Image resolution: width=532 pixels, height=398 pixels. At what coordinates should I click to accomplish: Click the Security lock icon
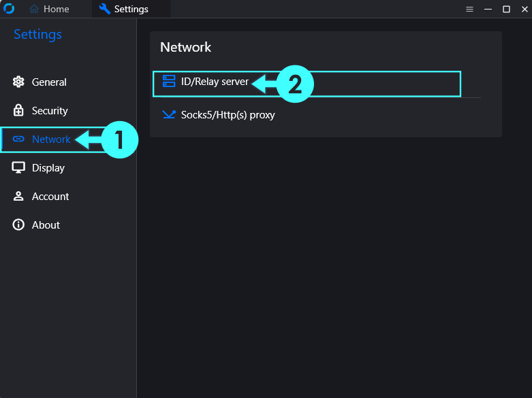[18, 110]
